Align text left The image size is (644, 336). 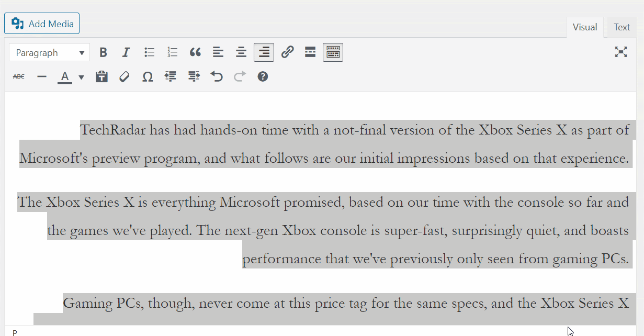(x=218, y=52)
